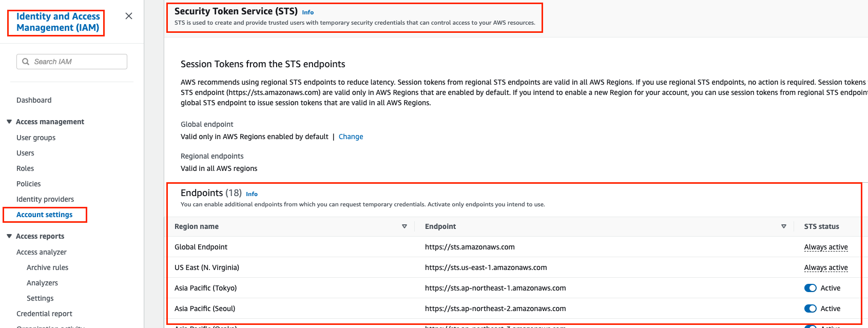Open Identity providers page
868x328 pixels.
45,199
